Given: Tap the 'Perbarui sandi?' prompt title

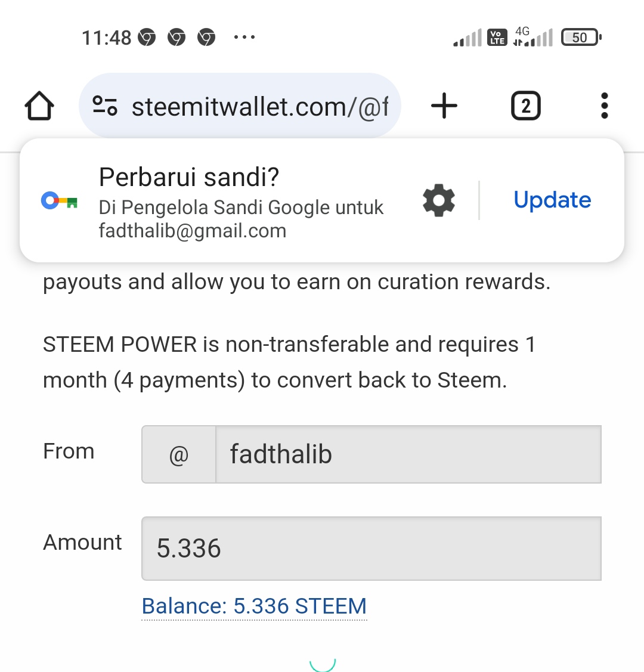Looking at the screenshot, I should pos(189,177).
